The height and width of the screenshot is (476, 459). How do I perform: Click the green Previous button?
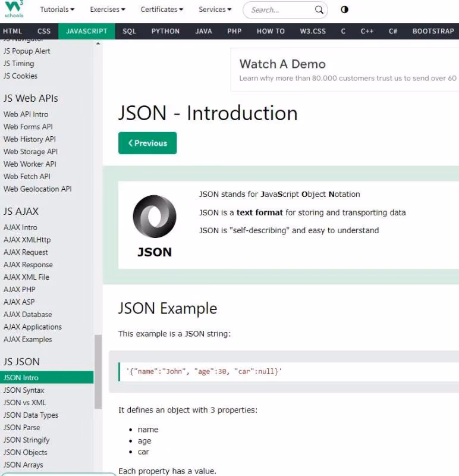[x=147, y=143]
